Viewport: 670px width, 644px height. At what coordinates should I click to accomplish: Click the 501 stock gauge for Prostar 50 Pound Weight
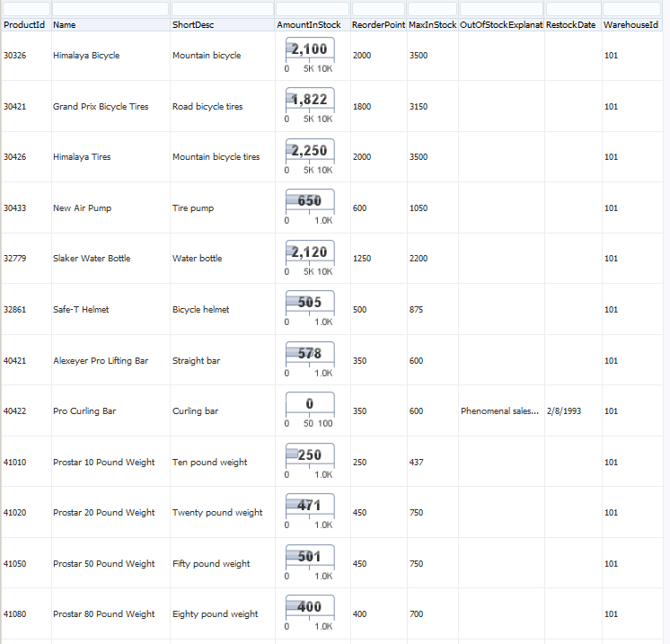coord(310,563)
